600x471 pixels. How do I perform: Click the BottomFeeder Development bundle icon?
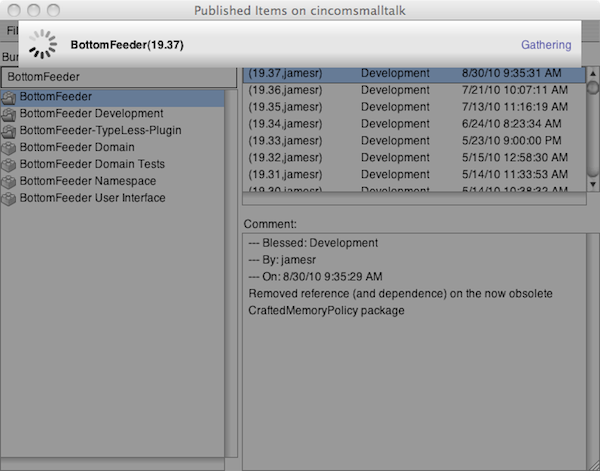[x=9, y=114]
